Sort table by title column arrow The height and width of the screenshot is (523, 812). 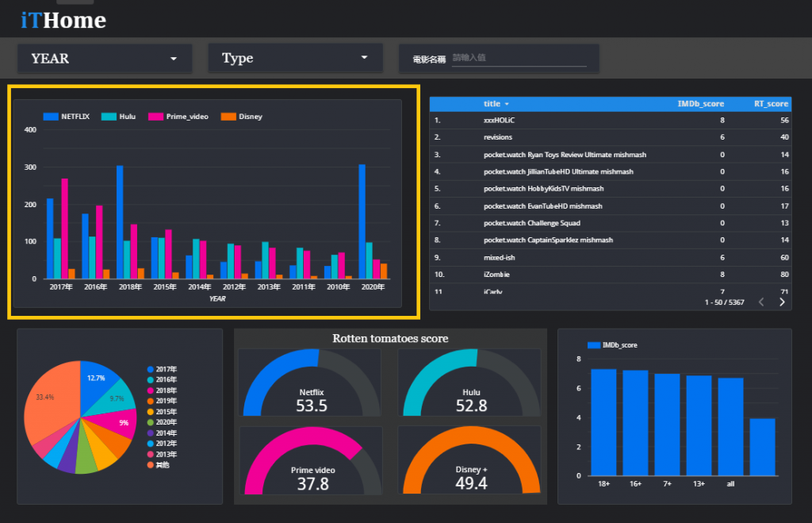pyautogui.click(x=507, y=104)
